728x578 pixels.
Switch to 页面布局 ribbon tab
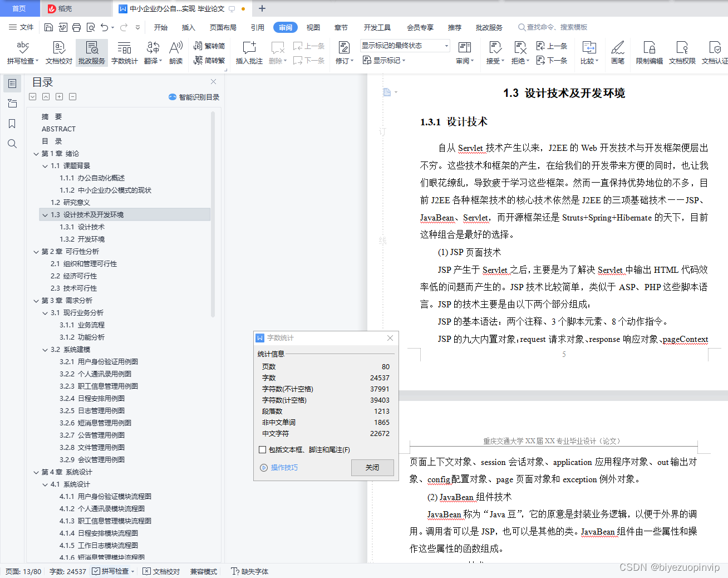click(x=223, y=27)
